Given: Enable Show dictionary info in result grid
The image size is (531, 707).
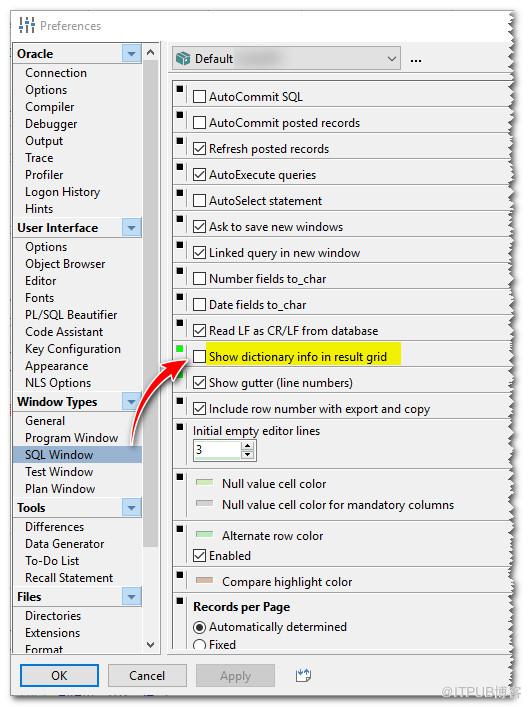Looking at the screenshot, I should click(199, 357).
